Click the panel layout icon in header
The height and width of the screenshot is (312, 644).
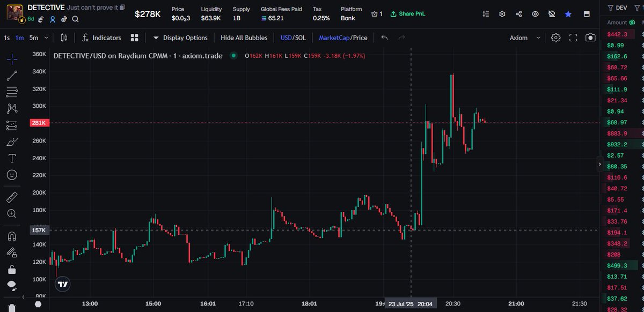pyautogui.click(x=587, y=14)
